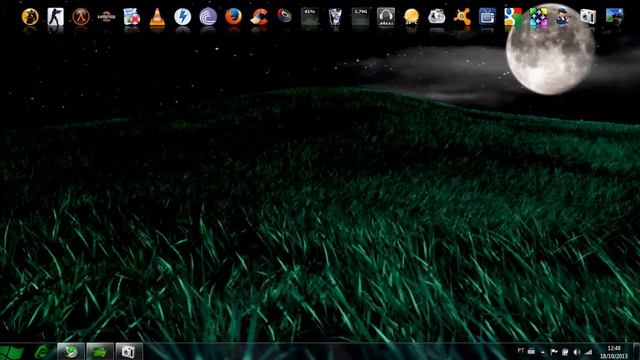Open the uninstaller icon with red X
Image resolution: width=640 pixels, height=360 pixels.
[131, 17]
